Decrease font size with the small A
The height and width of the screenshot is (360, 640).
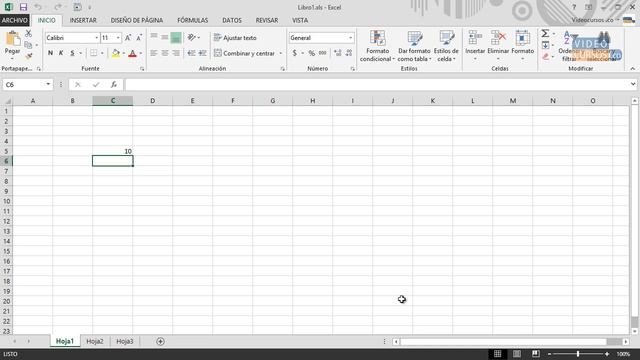tap(139, 38)
